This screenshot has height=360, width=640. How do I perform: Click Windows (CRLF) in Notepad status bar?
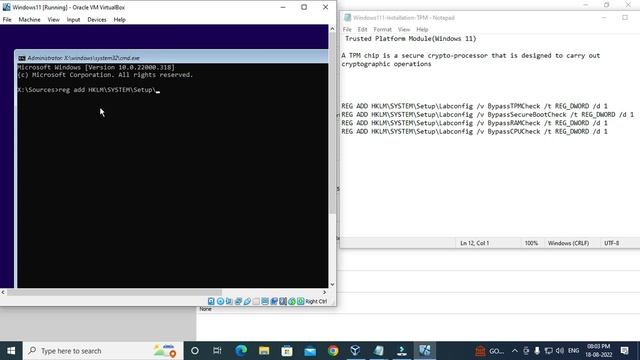coord(568,243)
